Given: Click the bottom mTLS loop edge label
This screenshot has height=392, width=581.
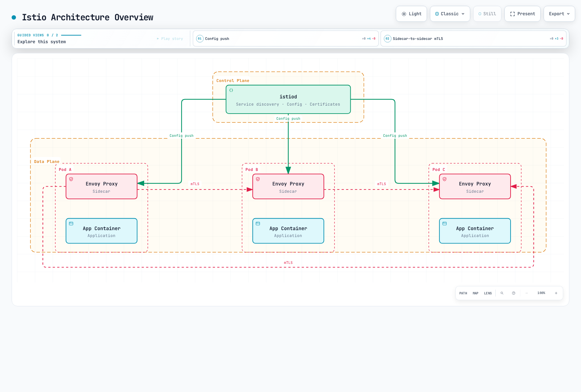Looking at the screenshot, I should [288, 263].
